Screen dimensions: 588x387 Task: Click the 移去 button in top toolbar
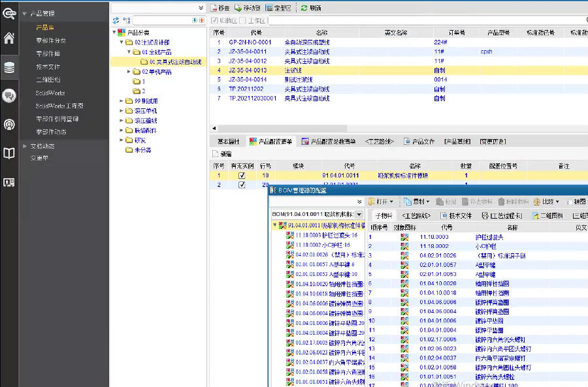click(x=220, y=8)
